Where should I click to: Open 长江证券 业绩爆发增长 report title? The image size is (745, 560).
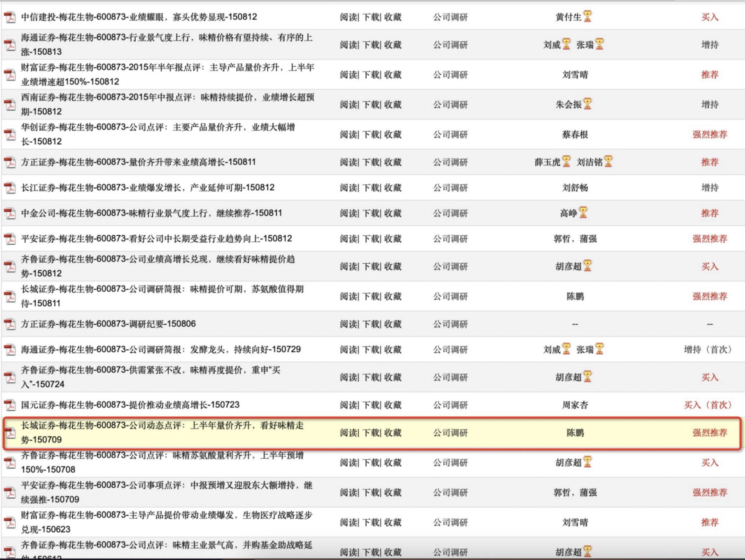148,187
